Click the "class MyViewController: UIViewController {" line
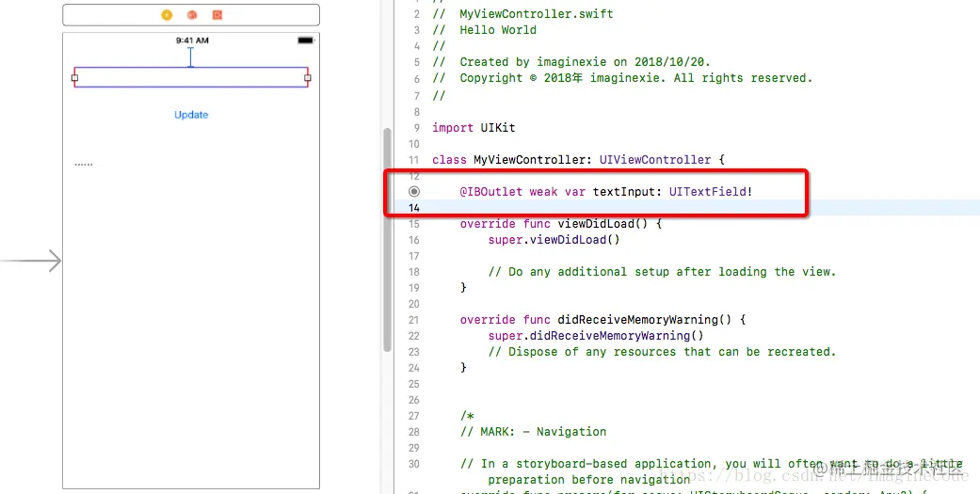Screen dimensions: 980x494 [578, 160]
